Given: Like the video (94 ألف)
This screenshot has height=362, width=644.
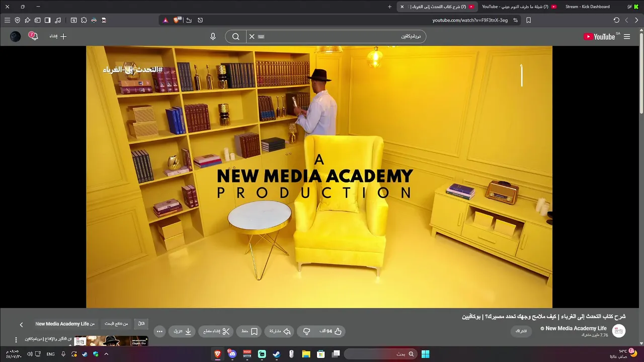Looking at the screenshot, I should point(332,331).
